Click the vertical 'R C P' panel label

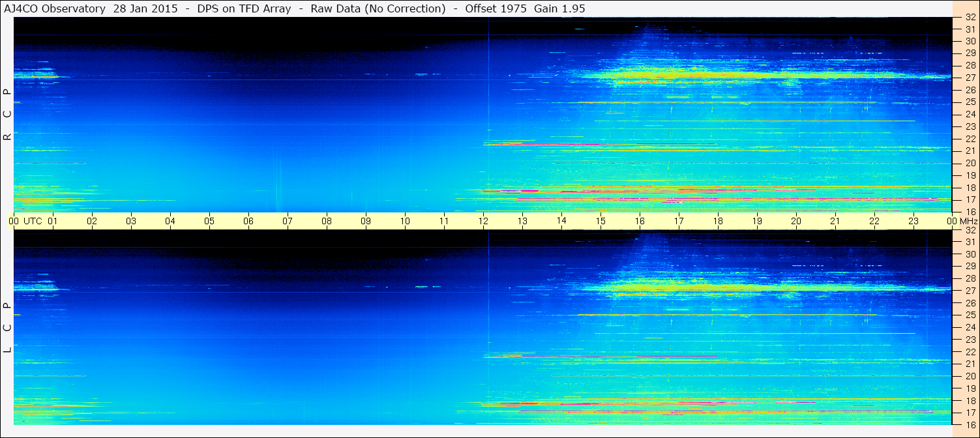pyautogui.click(x=7, y=114)
